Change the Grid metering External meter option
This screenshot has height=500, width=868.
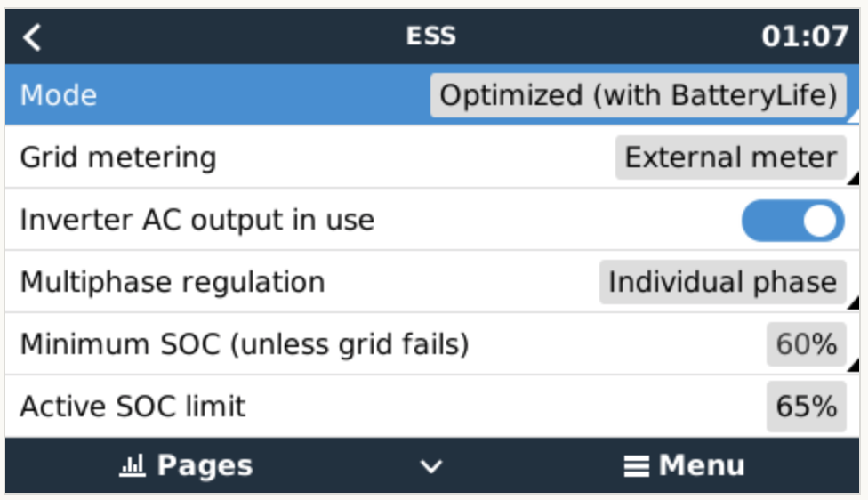tap(730, 158)
